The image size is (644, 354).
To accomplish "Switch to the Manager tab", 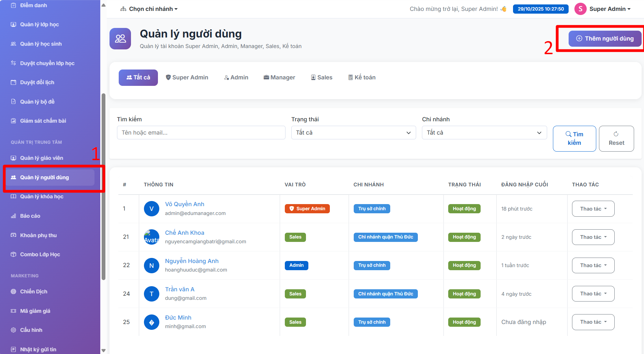I will pos(279,78).
